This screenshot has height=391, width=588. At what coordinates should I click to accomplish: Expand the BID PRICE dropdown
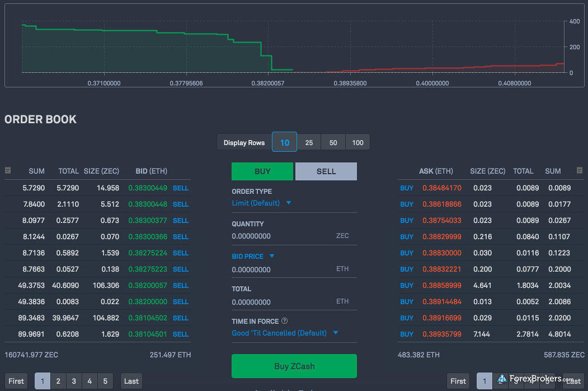point(253,256)
